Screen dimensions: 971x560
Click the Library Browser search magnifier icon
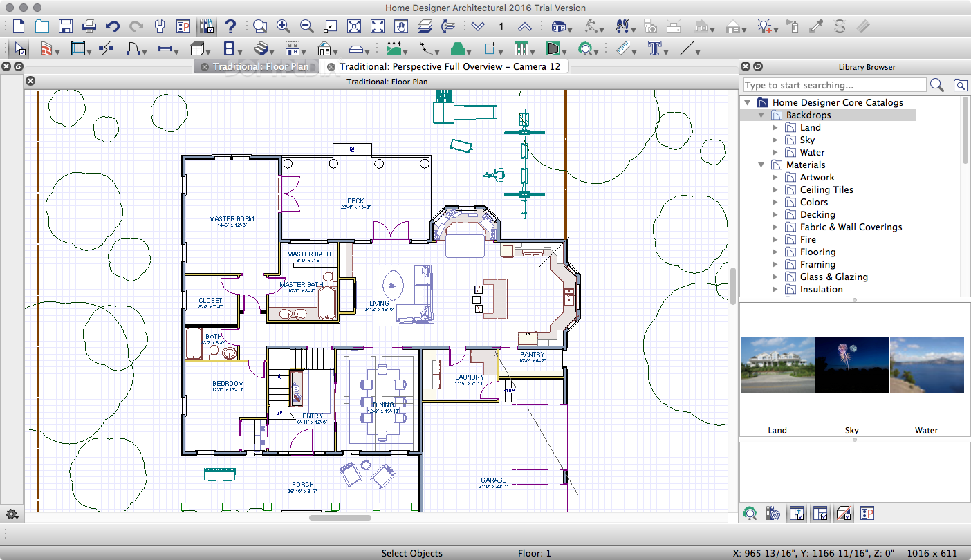coord(936,85)
